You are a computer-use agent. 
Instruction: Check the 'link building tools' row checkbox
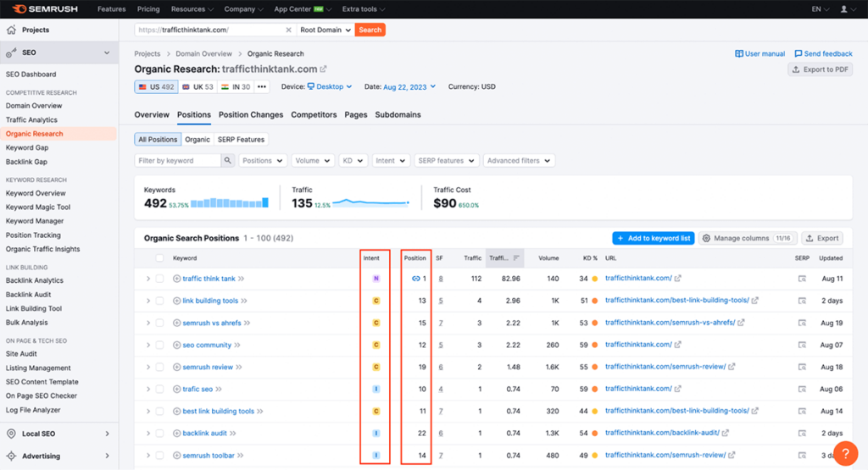click(x=159, y=301)
